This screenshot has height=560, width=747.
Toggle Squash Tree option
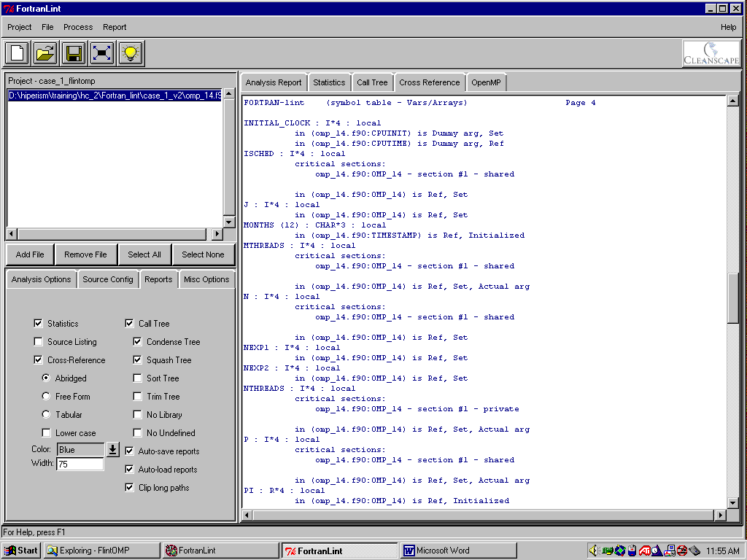pyautogui.click(x=137, y=359)
